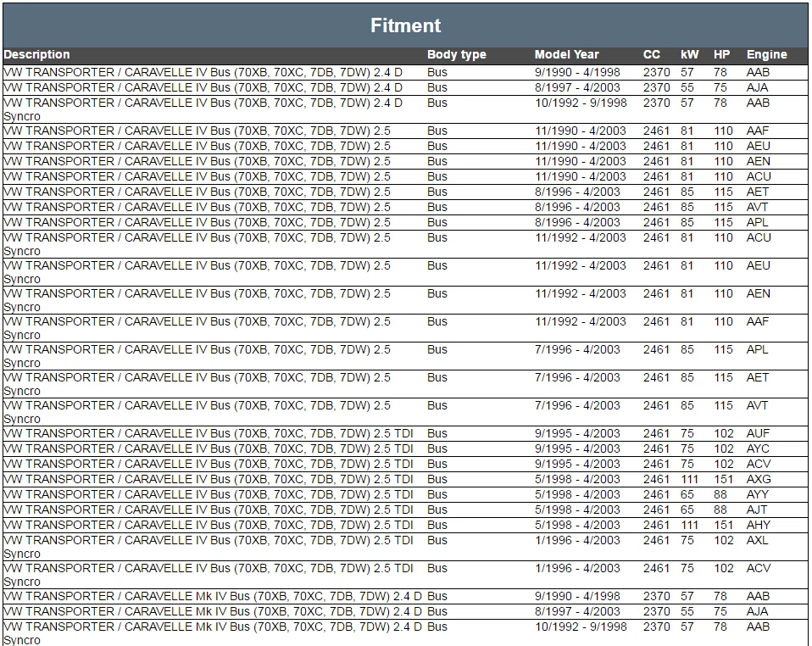This screenshot has width=812, height=646.
Task: Click the 2.5 row with engine code AVT, 8/1996
Action: tap(405, 207)
